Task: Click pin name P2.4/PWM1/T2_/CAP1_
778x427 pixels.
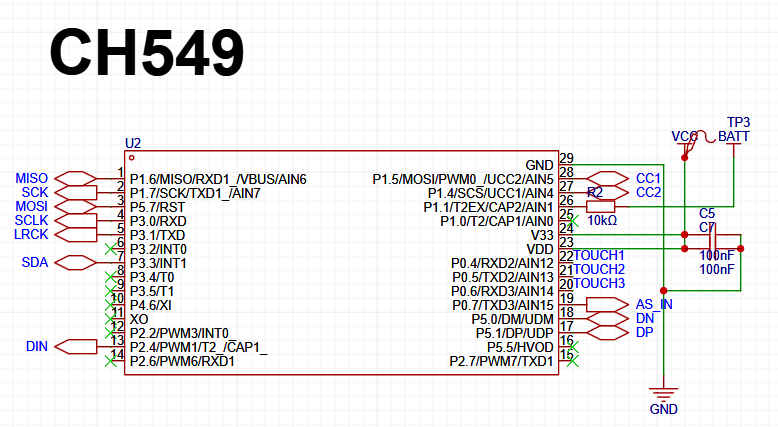Action: [198, 347]
